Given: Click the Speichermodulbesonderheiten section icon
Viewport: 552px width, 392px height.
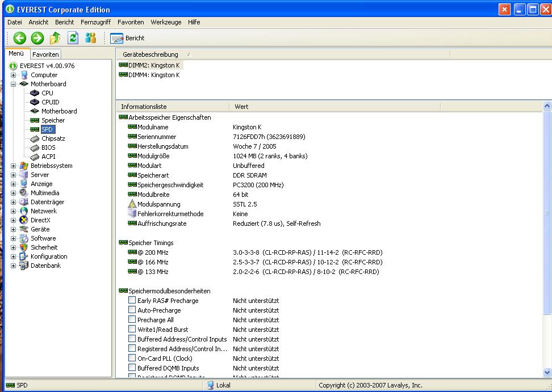Looking at the screenshot, I should [123, 291].
